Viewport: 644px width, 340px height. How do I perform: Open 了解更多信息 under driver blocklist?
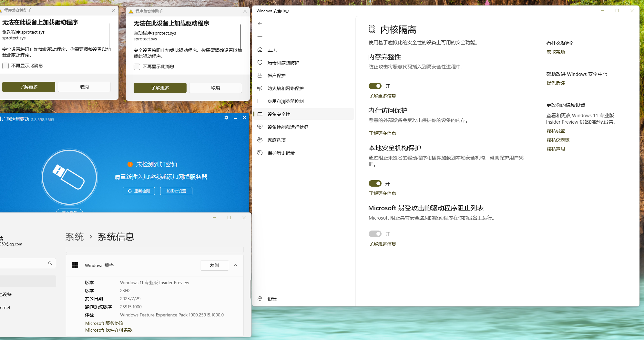pyautogui.click(x=382, y=244)
